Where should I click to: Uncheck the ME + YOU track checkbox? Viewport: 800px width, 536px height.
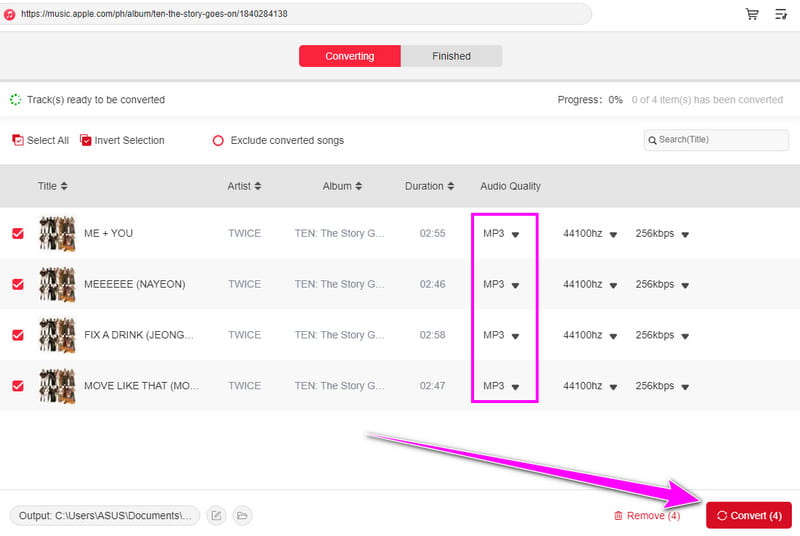pos(18,233)
